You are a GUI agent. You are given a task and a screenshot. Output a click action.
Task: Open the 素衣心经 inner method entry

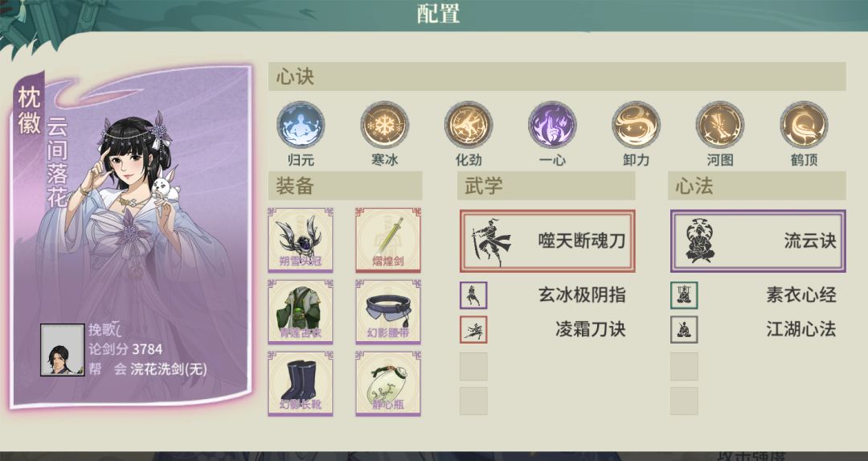(753, 294)
